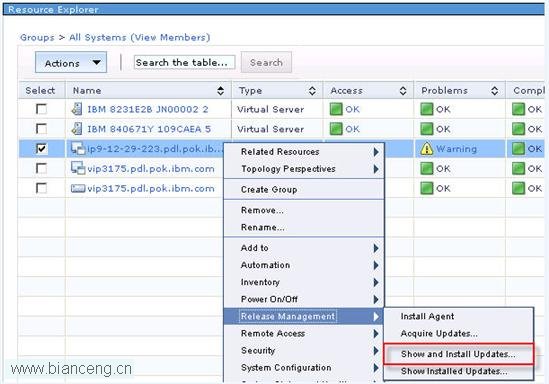Choose Create Group from context menu
The image size is (549, 384).
tap(304, 189)
